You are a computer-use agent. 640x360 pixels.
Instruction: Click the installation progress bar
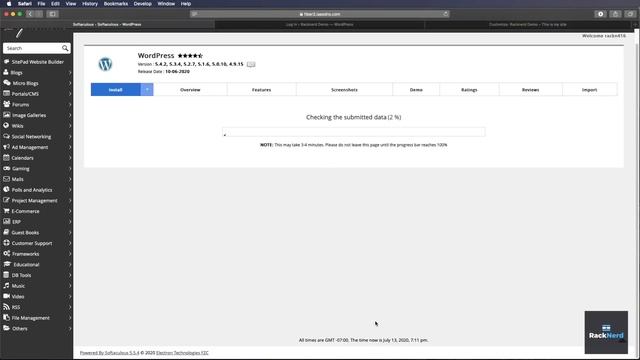tap(353, 132)
